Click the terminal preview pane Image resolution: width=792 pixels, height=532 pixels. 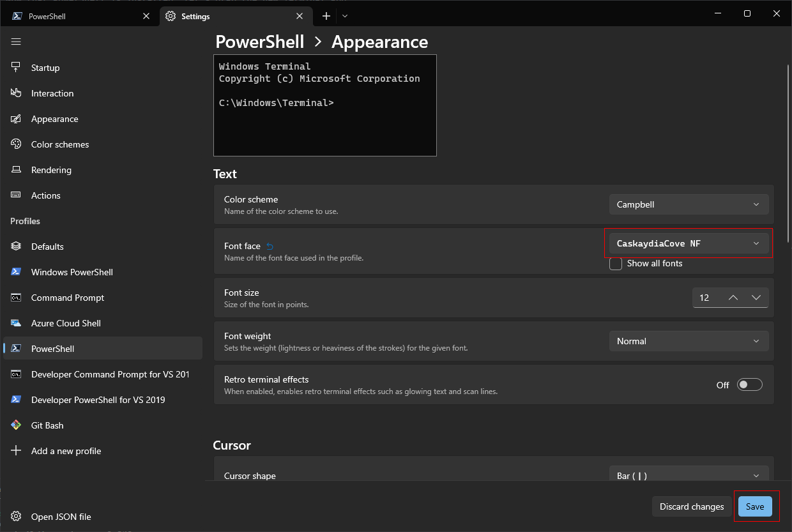(x=325, y=105)
